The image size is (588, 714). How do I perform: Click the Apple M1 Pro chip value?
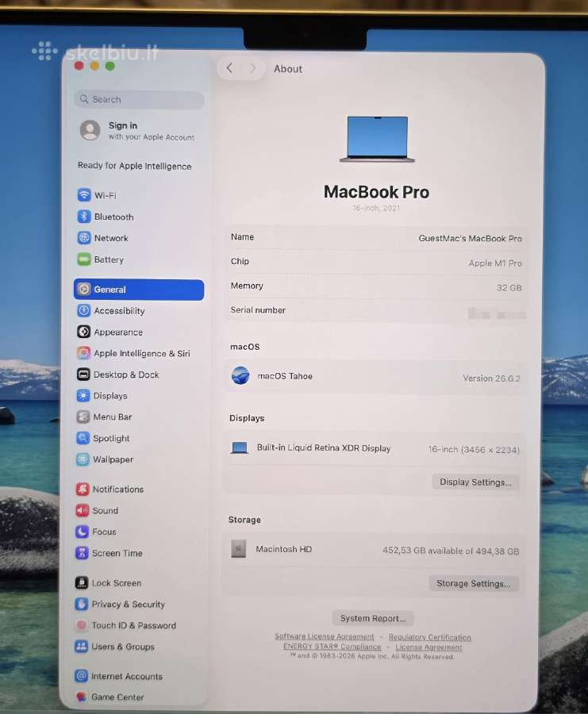tap(495, 263)
